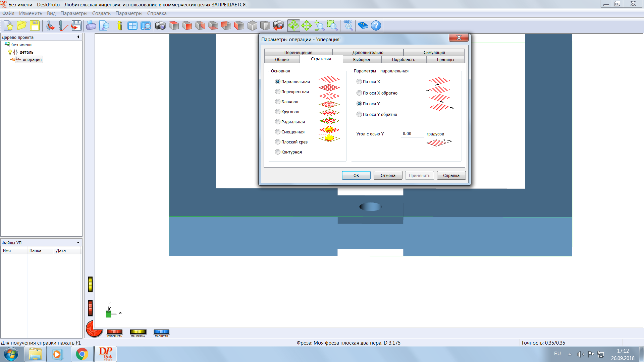This screenshot has width=644, height=362.
Task: Click the Save diskette toolbar icon
Action: tap(35, 26)
